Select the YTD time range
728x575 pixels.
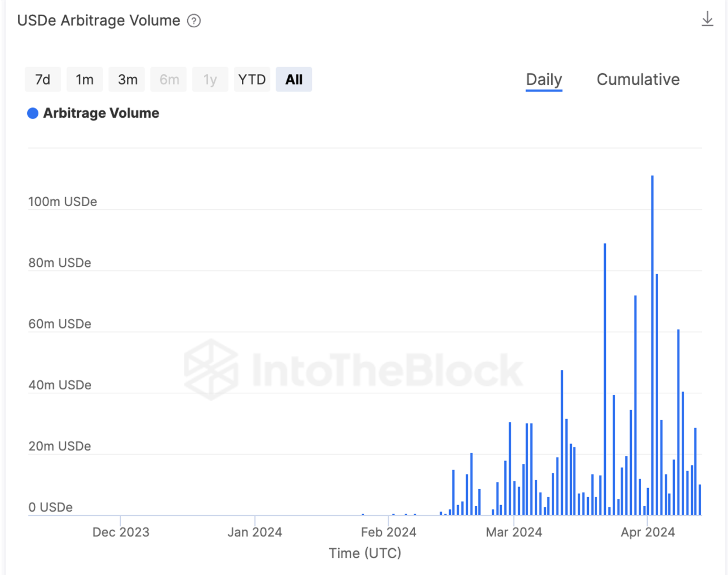(252, 80)
